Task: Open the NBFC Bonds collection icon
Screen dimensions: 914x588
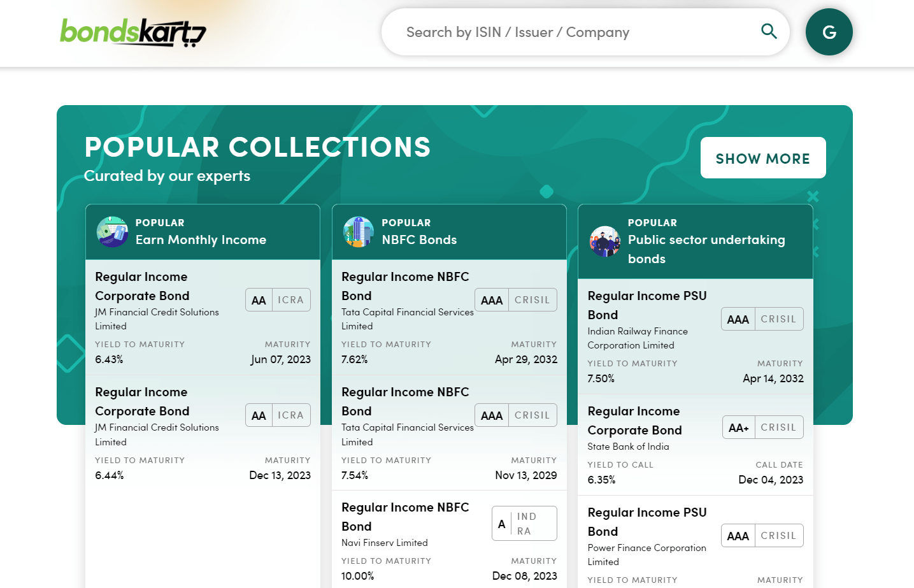Action: click(359, 232)
